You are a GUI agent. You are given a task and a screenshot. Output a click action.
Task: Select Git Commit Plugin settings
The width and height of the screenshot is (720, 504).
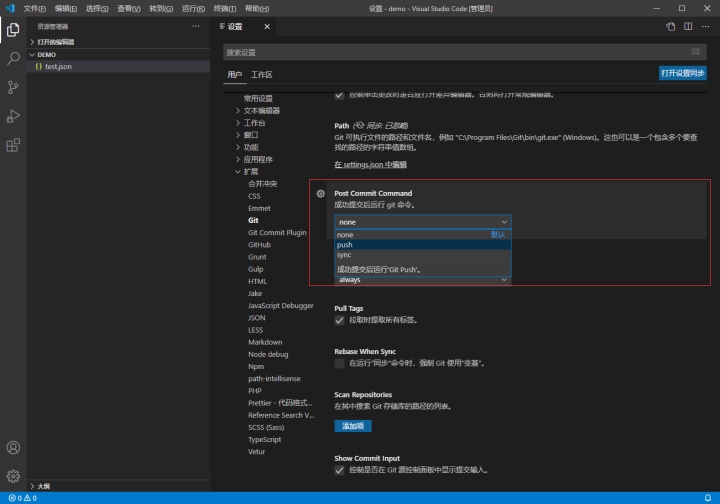coord(277,233)
